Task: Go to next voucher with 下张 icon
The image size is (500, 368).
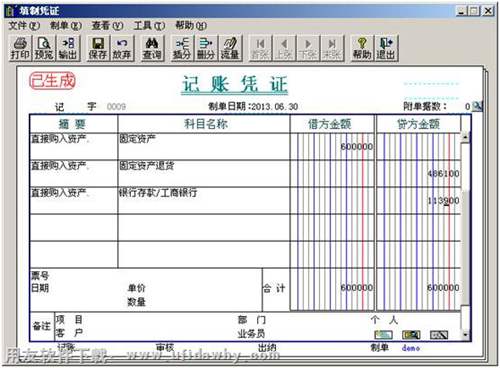Action: 308,48
